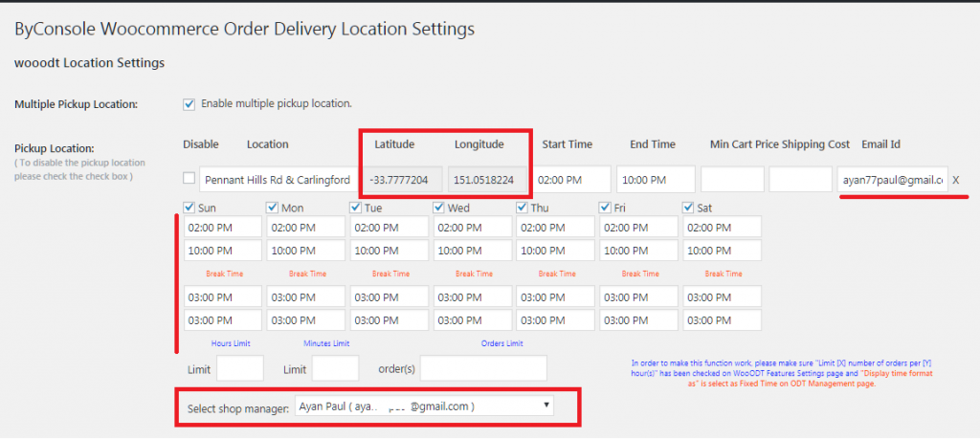980x439 pixels.
Task: Edit Wednesday opening time 02:00 PM
Action: click(x=473, y=228)
